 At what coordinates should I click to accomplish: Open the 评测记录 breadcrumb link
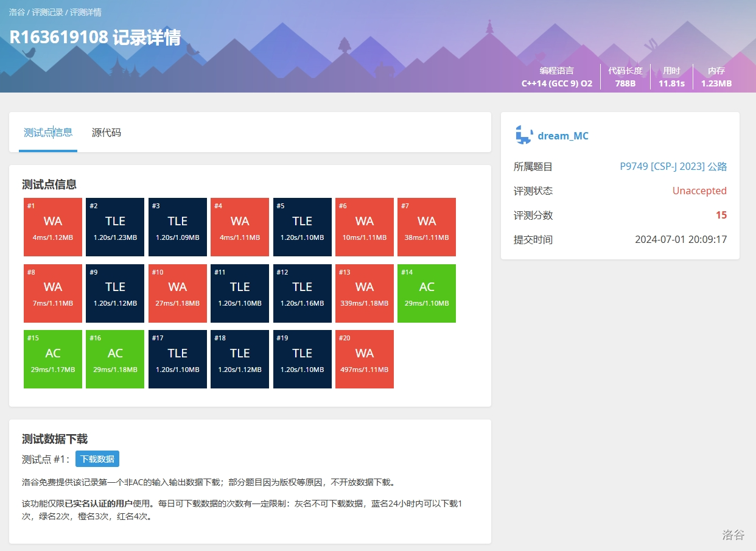coord(47,12)
